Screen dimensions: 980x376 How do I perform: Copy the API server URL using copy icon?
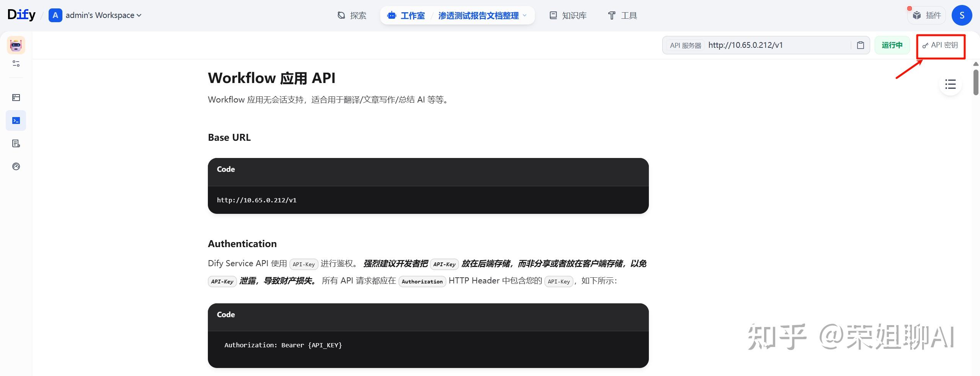tap(860, 45)
